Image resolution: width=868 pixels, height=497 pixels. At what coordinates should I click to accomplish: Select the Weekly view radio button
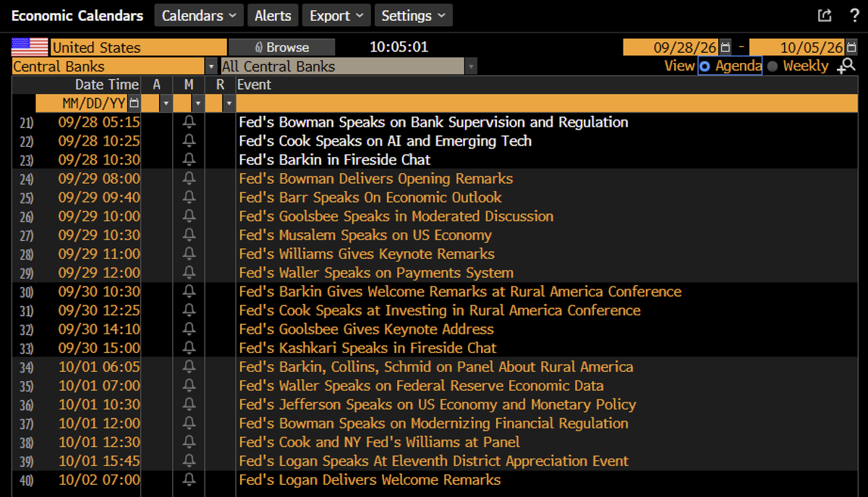pos(773,67)
